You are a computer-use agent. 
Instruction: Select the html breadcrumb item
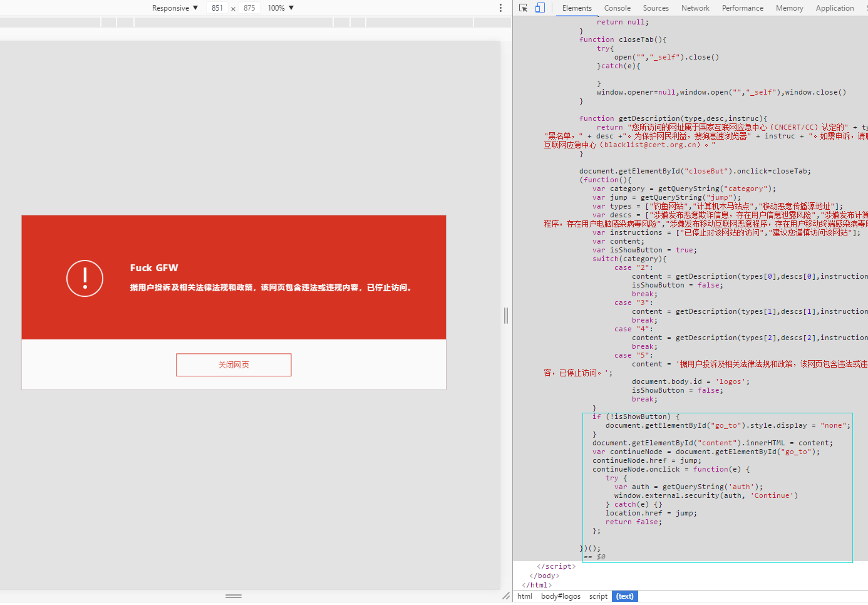(x=525, y=596)
